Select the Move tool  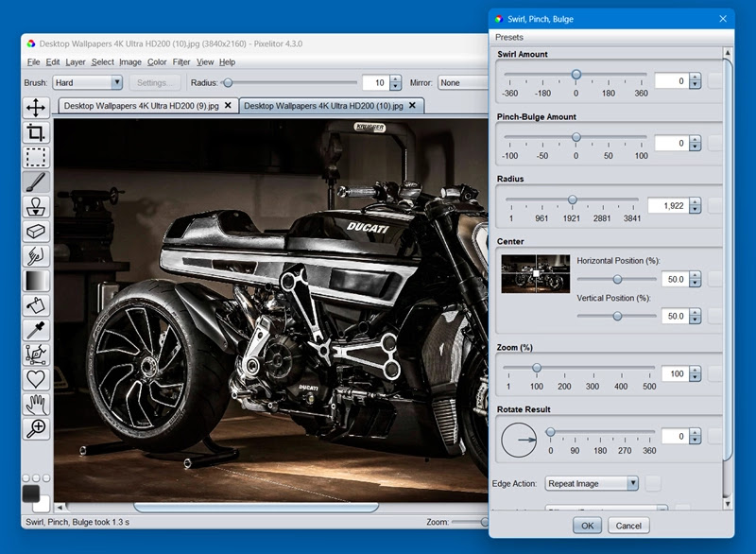coord(36,108)
